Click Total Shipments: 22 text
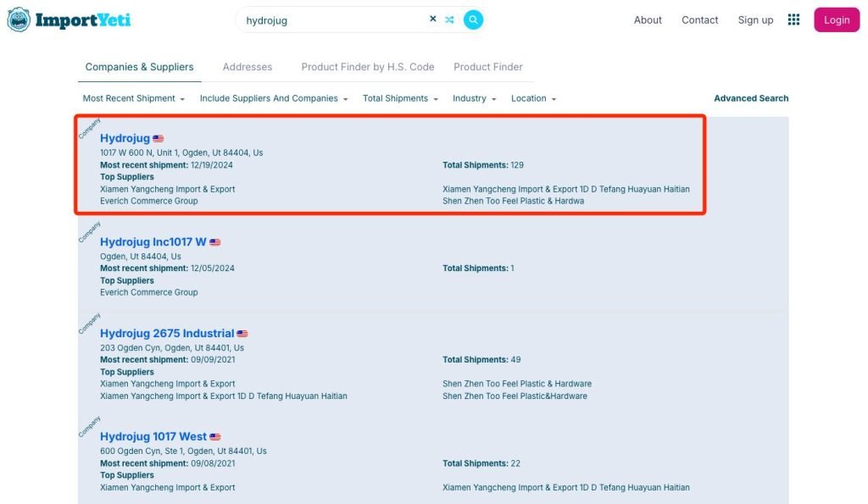868x504 pixels. tap(481, 463)
